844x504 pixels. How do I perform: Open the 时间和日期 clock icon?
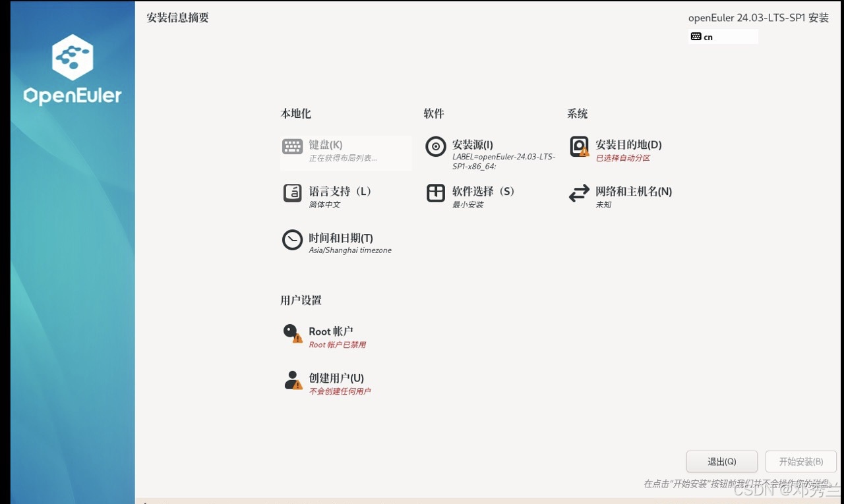291,240
